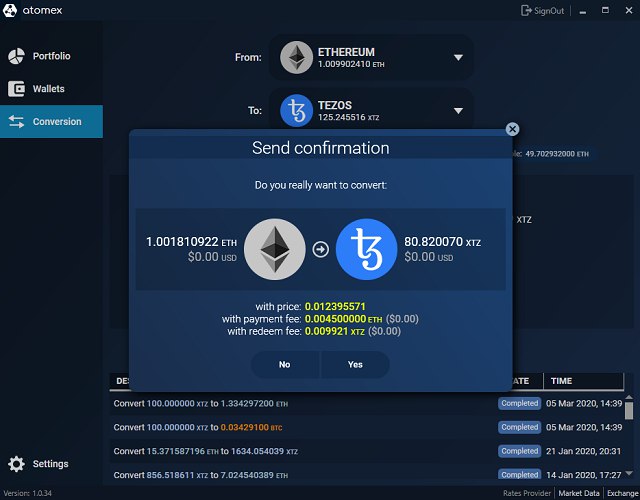This screenshot has height=500, width=640.
Task: Click Completed badge for 14 Jan 2020 row
Action: tap(520, 474)
